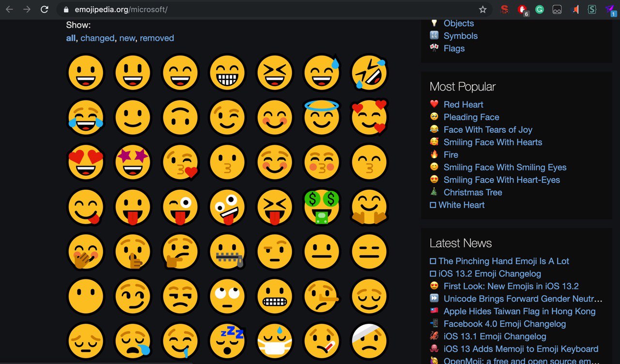Open the White Heart link

point(462,205)
